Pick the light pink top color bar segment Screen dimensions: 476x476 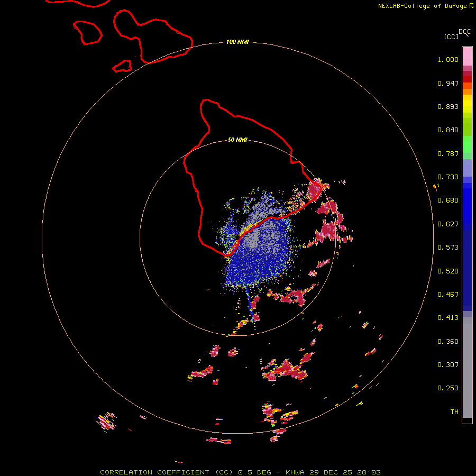tap(467, 57)
